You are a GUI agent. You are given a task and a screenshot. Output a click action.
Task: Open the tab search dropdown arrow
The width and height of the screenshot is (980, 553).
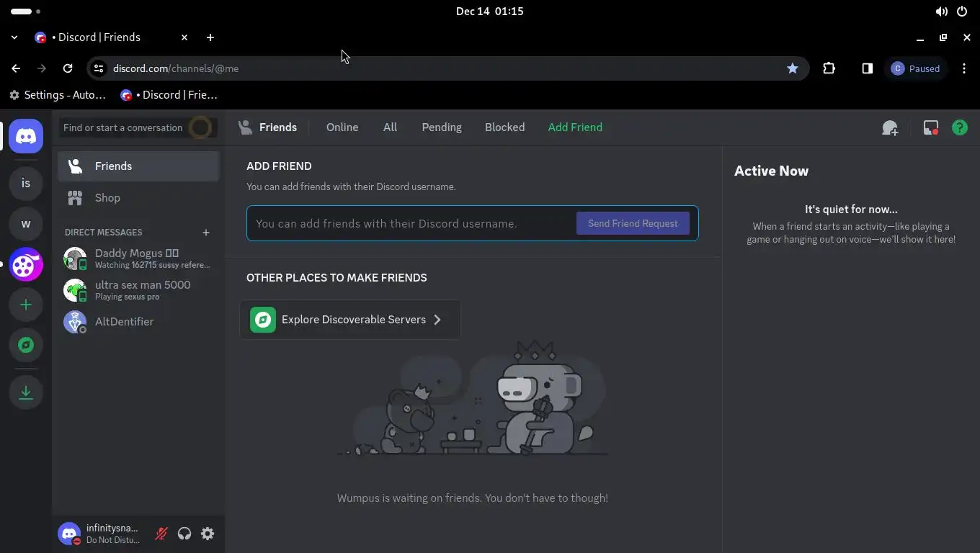[x=14, y=37]
